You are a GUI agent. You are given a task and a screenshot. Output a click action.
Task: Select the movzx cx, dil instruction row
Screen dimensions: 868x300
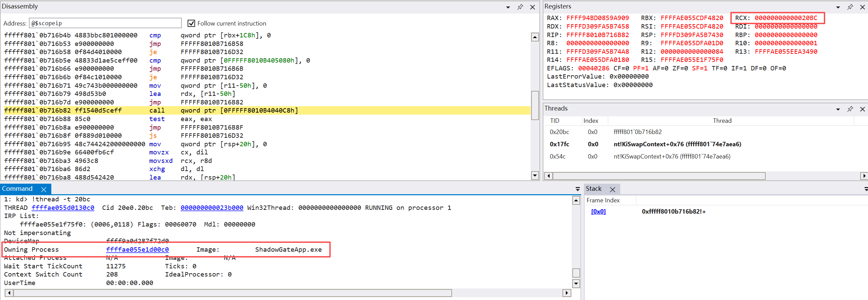point(267,152)
